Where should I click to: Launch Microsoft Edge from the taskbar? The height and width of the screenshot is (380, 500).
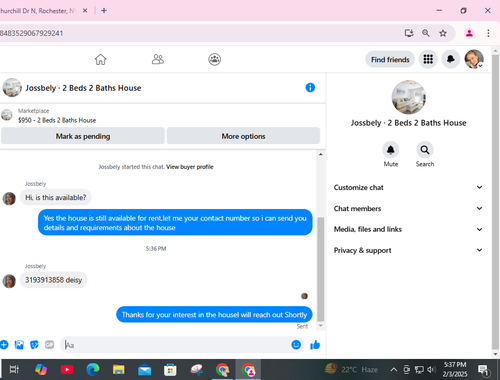93,369
